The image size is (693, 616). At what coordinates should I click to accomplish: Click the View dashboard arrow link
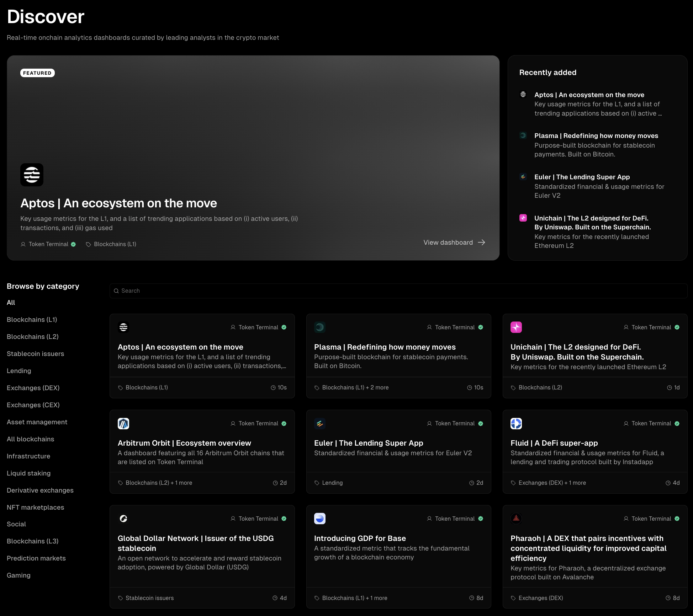[x=454, y=243]
